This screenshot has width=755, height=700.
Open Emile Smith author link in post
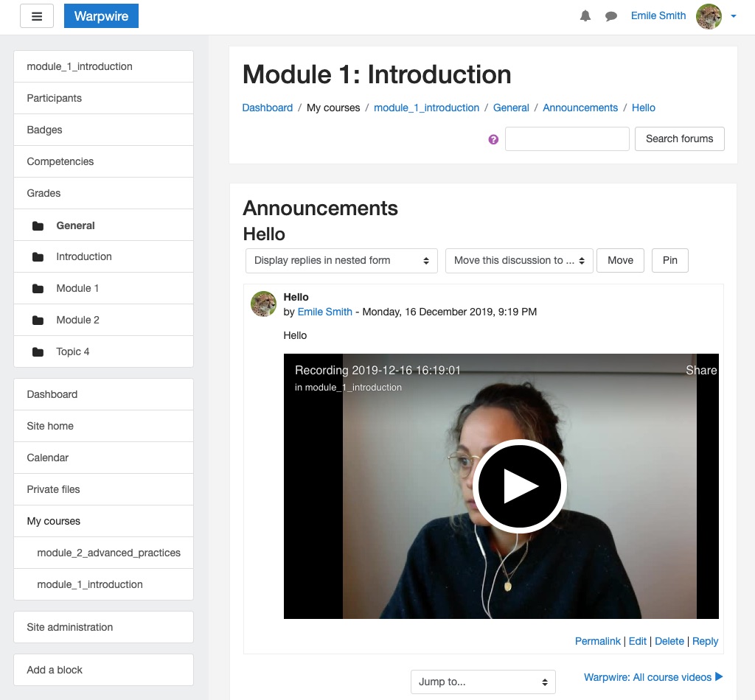click(325, 312)
